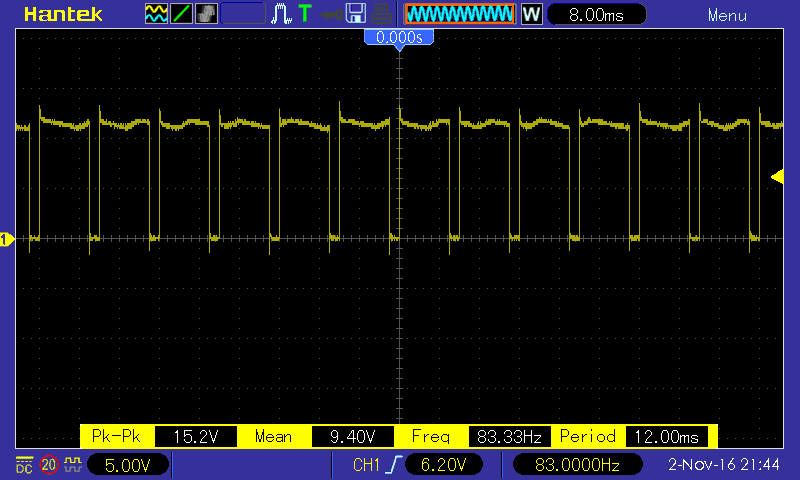Click the 5.00V volts-per-division readout
This screenshot has width=800, height=480.
click(128, 465)
